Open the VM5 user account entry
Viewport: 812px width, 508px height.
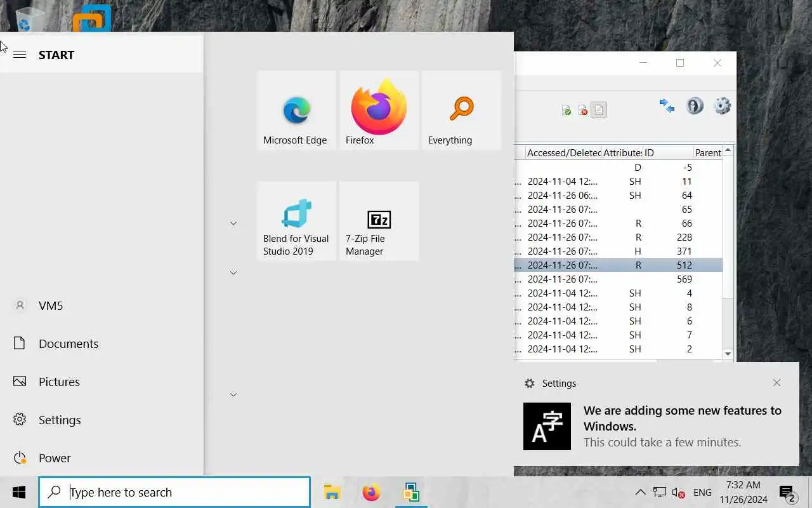point(101,305)
